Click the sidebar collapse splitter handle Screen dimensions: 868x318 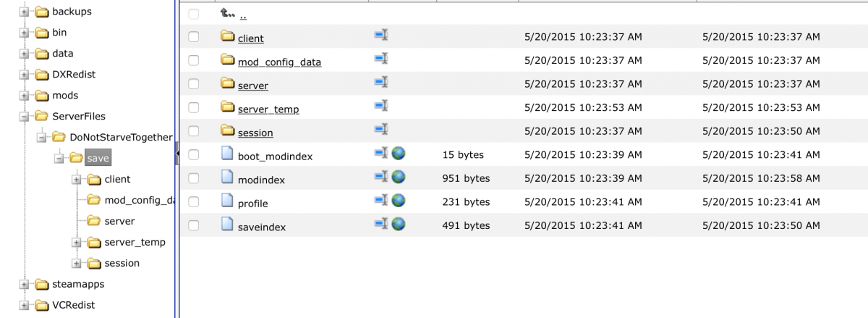click(x=176, y=154)
